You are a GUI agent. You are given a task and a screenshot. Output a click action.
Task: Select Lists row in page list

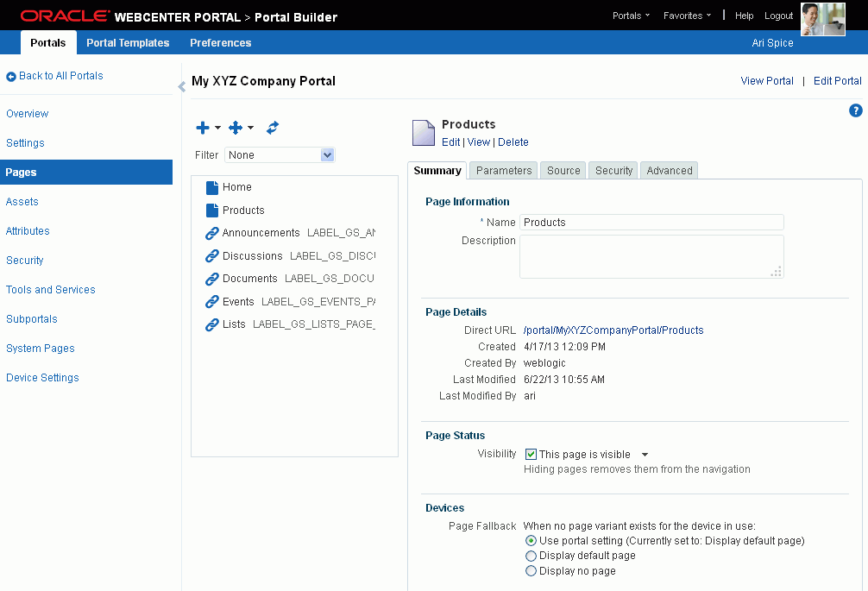290,324
